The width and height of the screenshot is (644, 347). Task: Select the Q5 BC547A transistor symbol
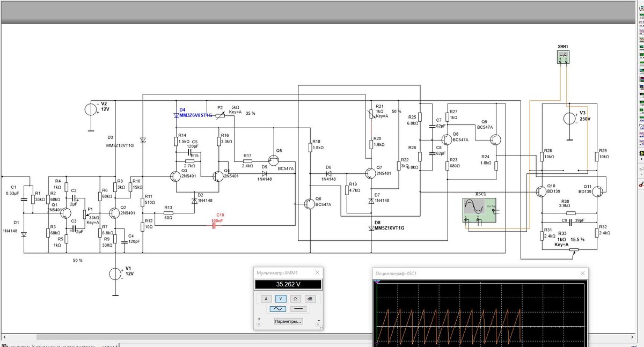274,159
